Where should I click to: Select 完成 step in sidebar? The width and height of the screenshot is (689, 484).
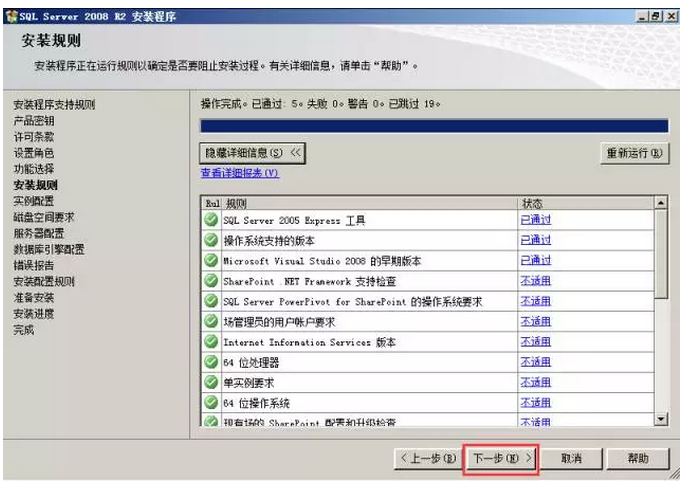pos(24,330)
